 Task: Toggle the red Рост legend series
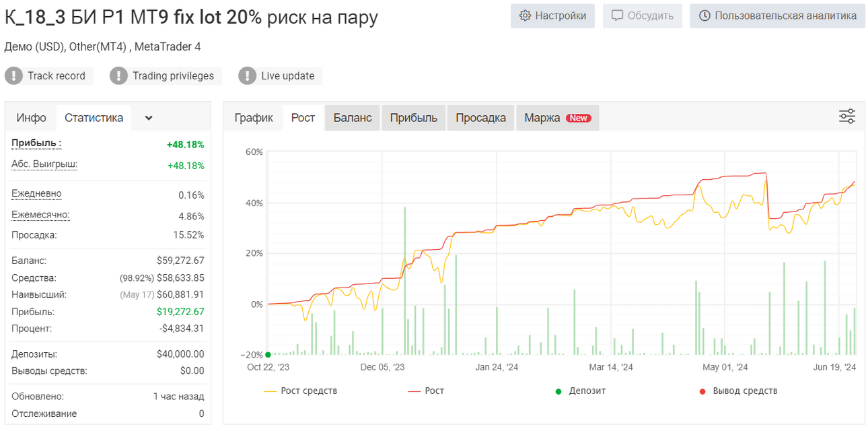(426, 391)
